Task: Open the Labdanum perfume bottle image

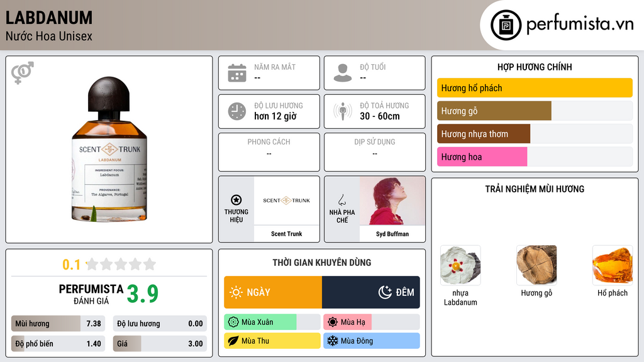Action: tap(109, 150)
